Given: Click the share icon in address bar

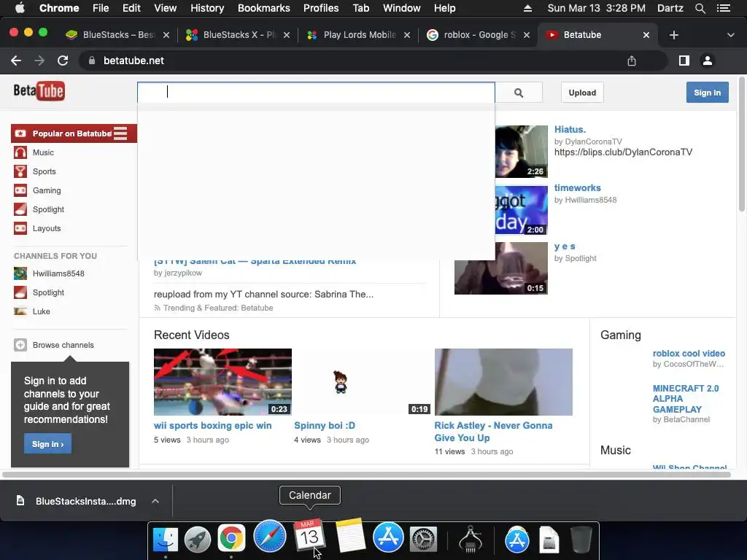Looking at the screenshot, I should click(631, 61).
